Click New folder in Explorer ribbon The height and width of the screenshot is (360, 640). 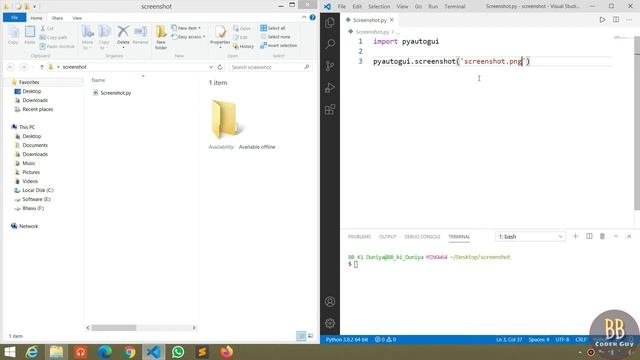[x=161, y=37]
